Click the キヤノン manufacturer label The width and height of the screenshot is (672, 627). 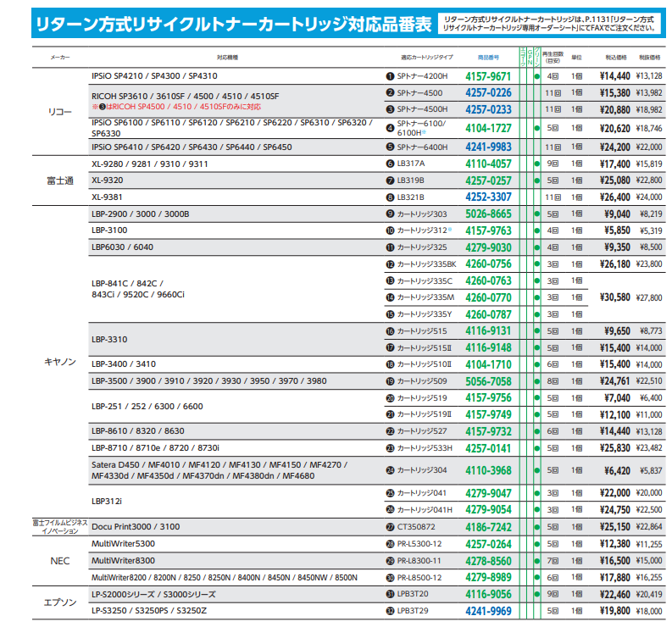pos(60,362)
